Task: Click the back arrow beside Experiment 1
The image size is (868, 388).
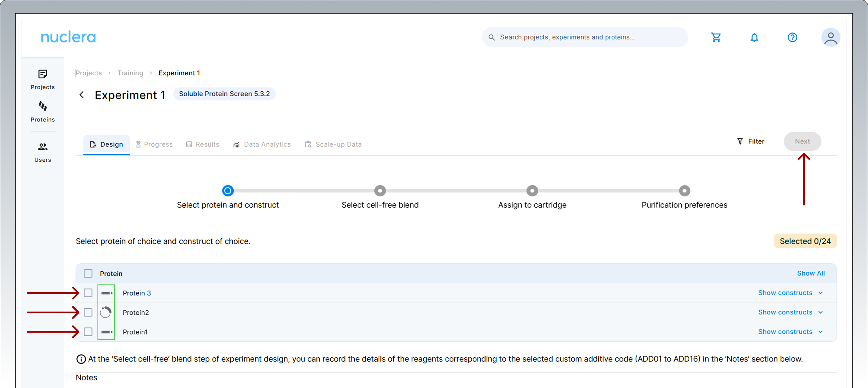Action: (x=82, y=95)
